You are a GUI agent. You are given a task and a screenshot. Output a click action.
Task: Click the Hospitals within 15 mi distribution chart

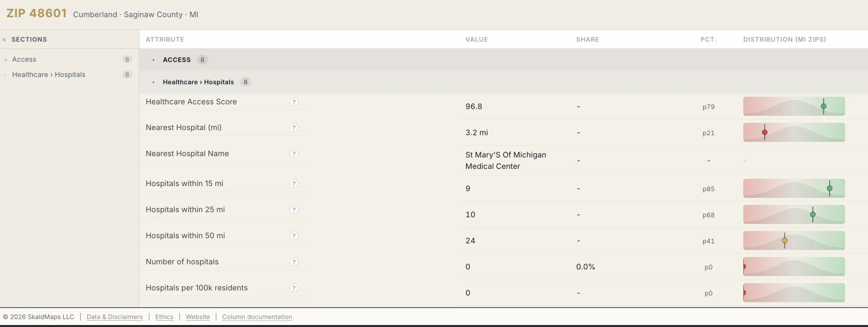coord(794,188)
